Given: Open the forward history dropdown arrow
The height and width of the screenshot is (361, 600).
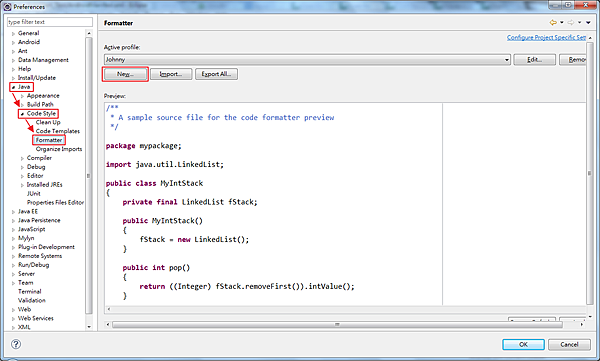Looking at the screenshot, I should pyautogui.click(x=579, y=23).
